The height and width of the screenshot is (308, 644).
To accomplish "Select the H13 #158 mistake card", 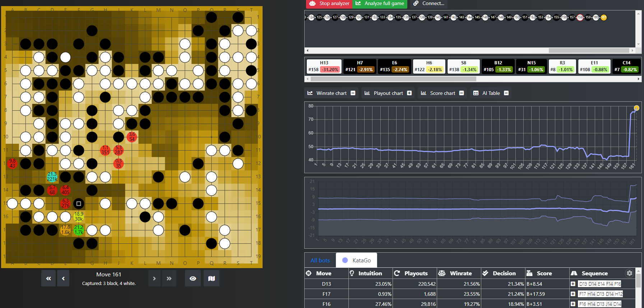I will (324, 66).
